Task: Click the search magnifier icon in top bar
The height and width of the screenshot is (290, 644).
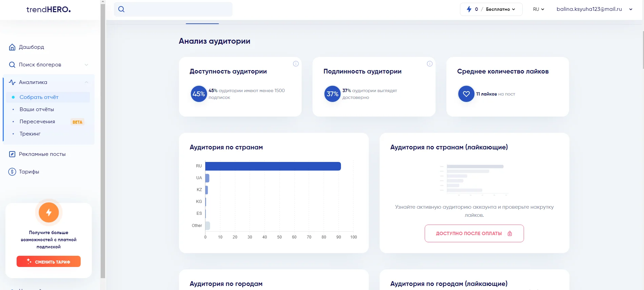Action: tap(121, 9)
